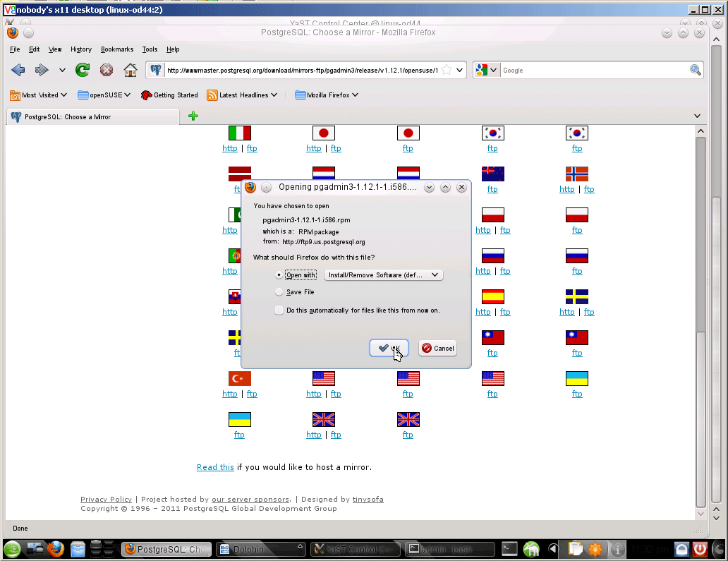Open new tab with green plus
Image resolution: width=728 pixels, height=561 pixels.
tap(193, 116)
